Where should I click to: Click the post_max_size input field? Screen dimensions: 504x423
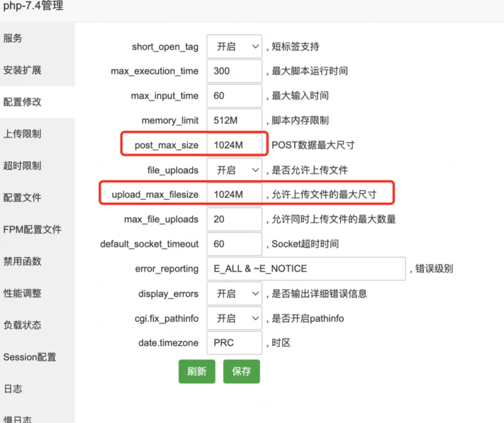coord(234,144)
